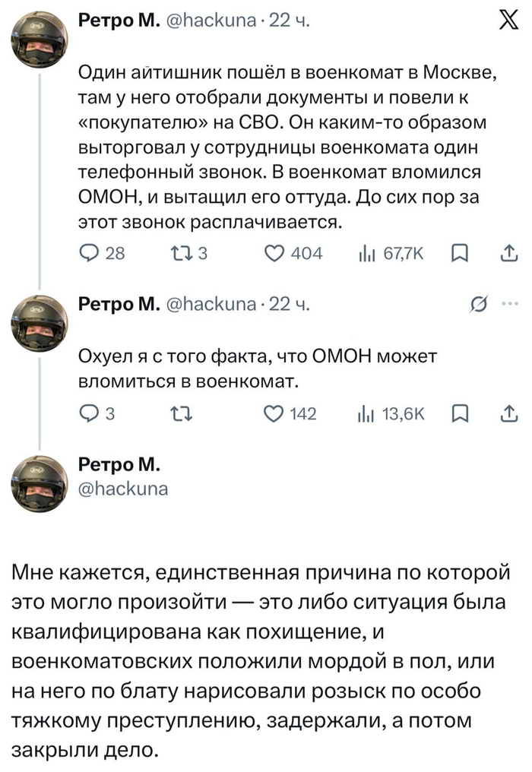Viewport: 532px width, 772px height.
Task: Reply to the tweet with 3 comments
Action: [97, 413]
